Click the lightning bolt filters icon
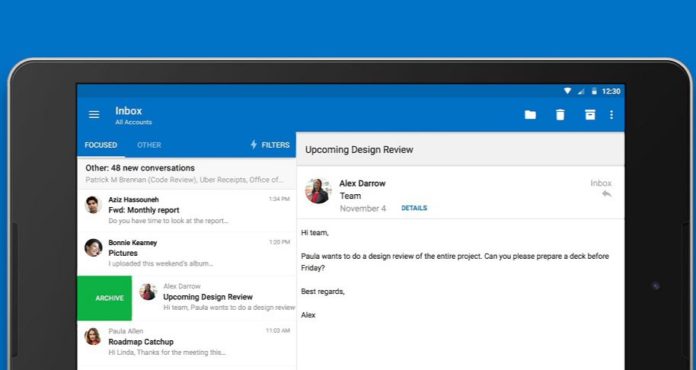This screenshot has width=696, height=370. click(x=253, y=145)
